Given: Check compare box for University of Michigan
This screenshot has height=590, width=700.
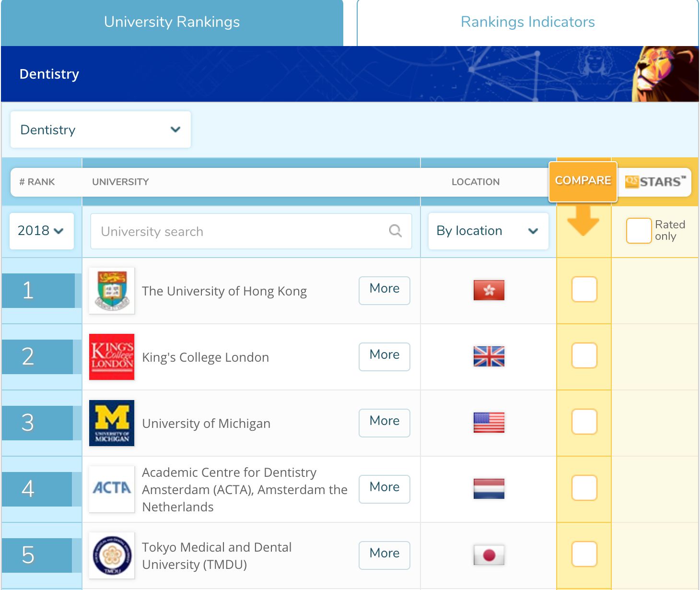Looking at the screenshot, I should click(584, 422).
